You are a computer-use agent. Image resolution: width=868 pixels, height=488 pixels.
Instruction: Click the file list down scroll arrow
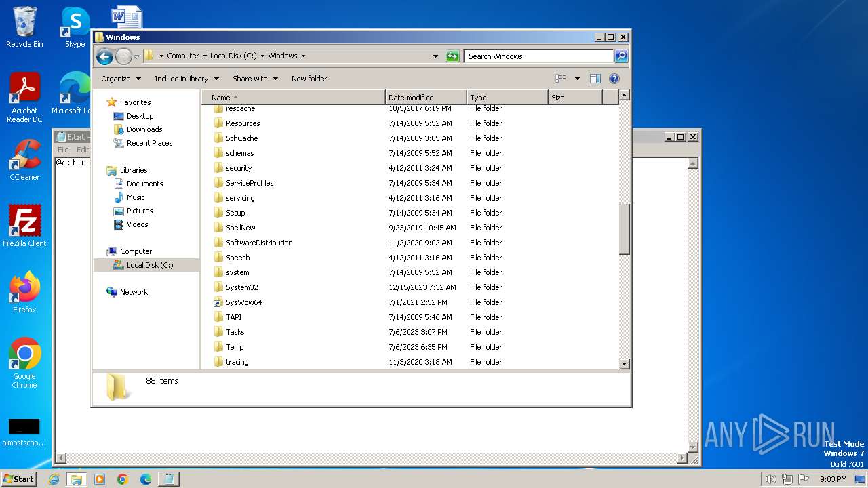click(625, 364)
